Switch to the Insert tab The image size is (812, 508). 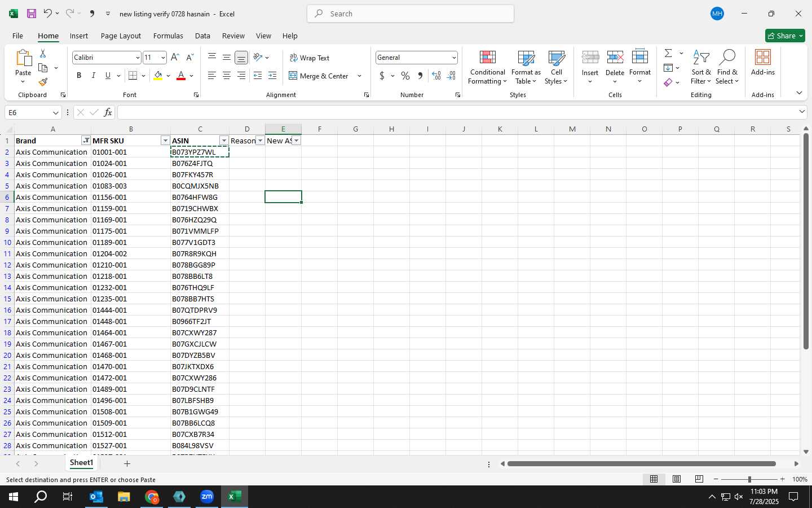click(79, 36)
